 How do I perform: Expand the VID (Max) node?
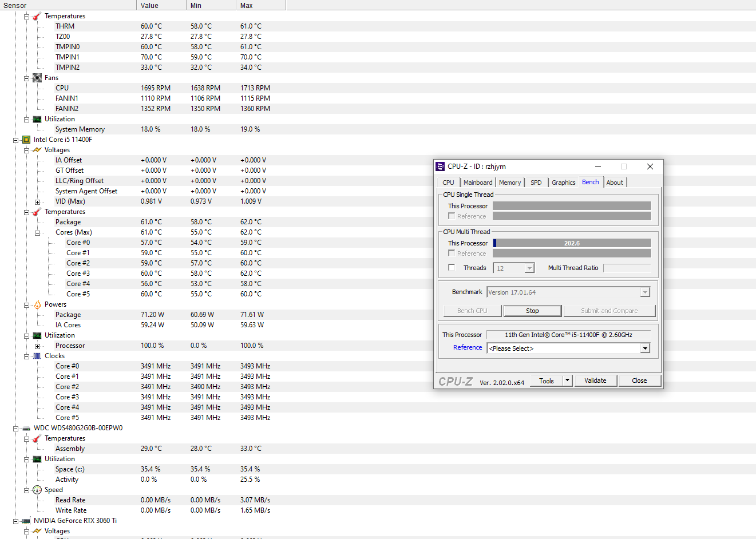37,201
